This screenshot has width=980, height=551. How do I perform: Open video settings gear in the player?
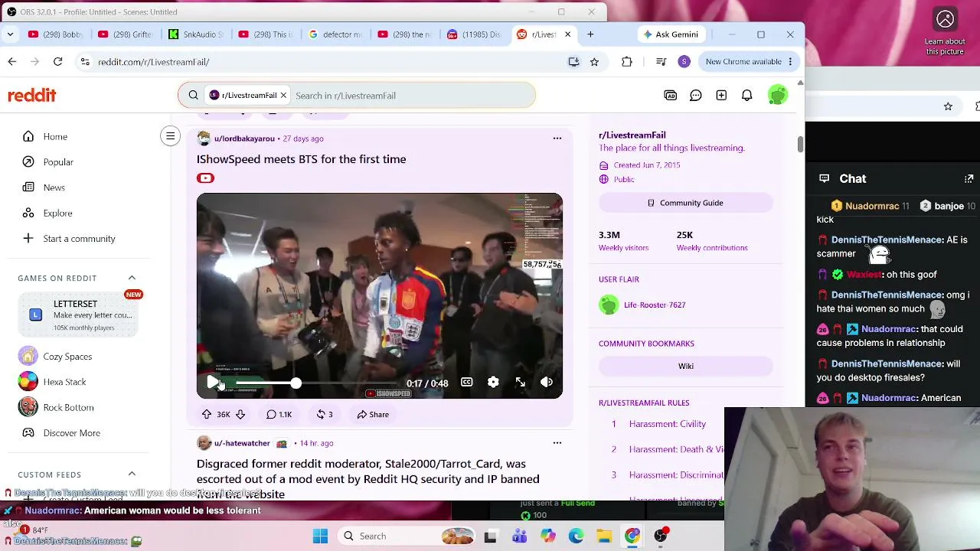click(x=493, y=383)
